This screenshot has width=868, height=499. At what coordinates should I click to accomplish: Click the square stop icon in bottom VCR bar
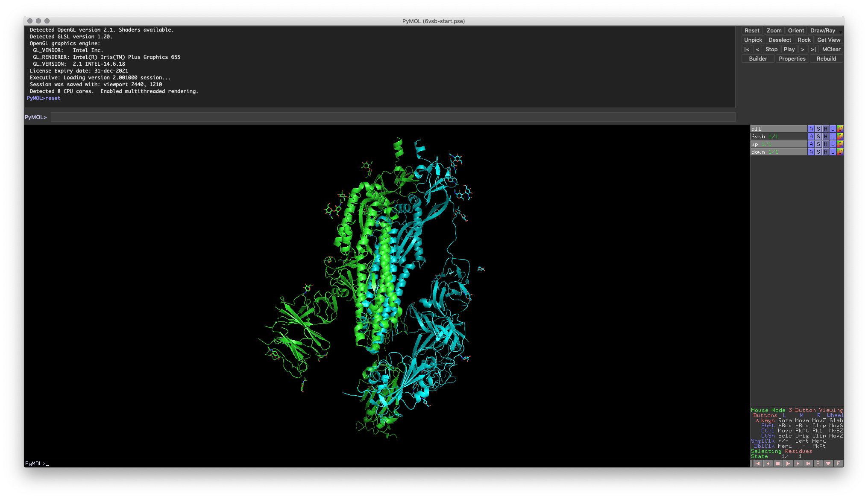[x=778, y=464]
